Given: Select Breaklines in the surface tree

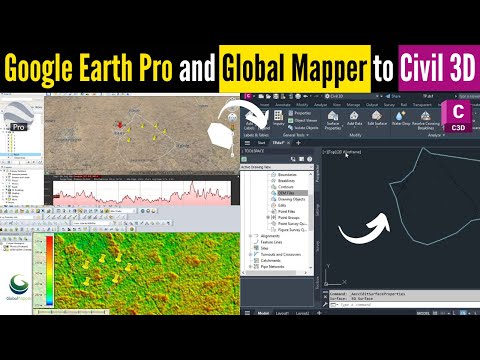Looking at the screenshot, I should (286, 181).
